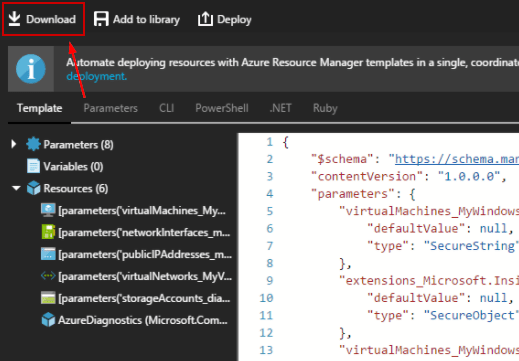Select the publicIPAddresses resource item
The width and height of the screenshot is (519, 361).
point(136,254)
